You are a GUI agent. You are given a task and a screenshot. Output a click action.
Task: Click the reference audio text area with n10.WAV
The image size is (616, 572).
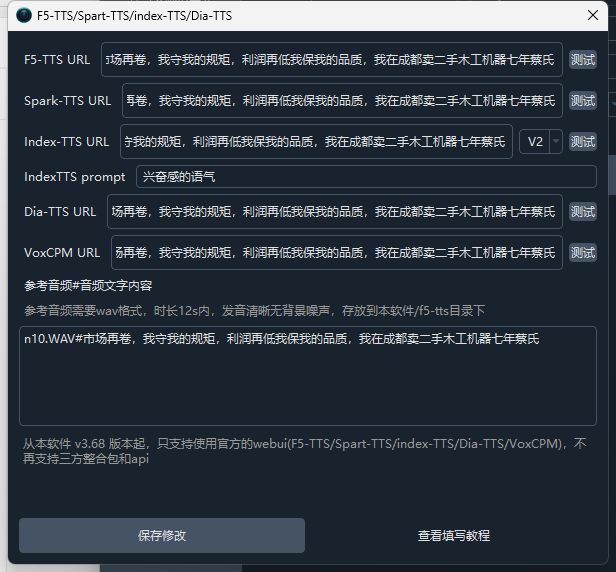coord(307,376)
